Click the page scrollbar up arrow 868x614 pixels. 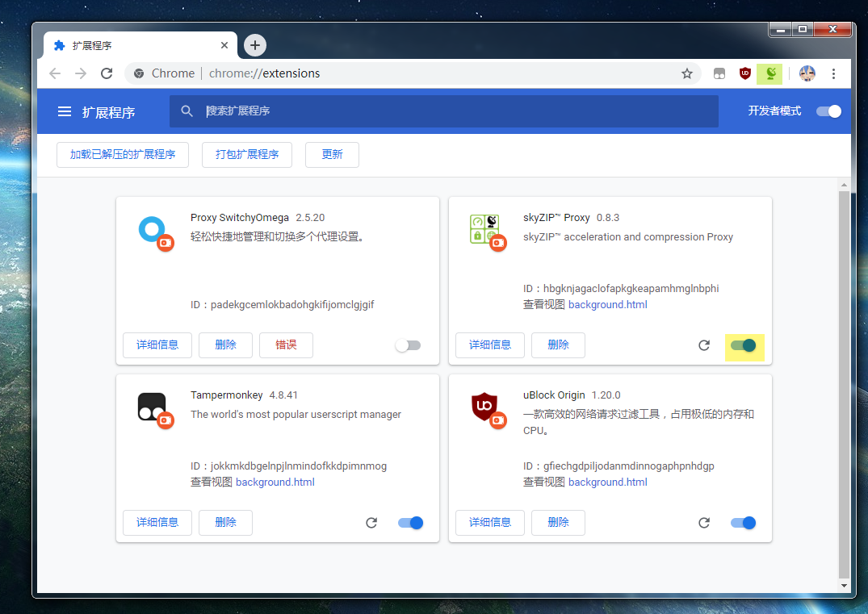tap(844, 185)
